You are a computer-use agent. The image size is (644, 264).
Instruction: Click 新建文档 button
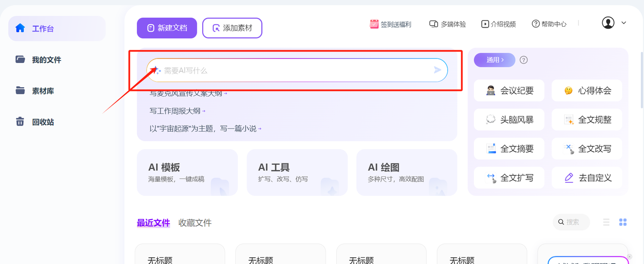click(x=167, y=28)
